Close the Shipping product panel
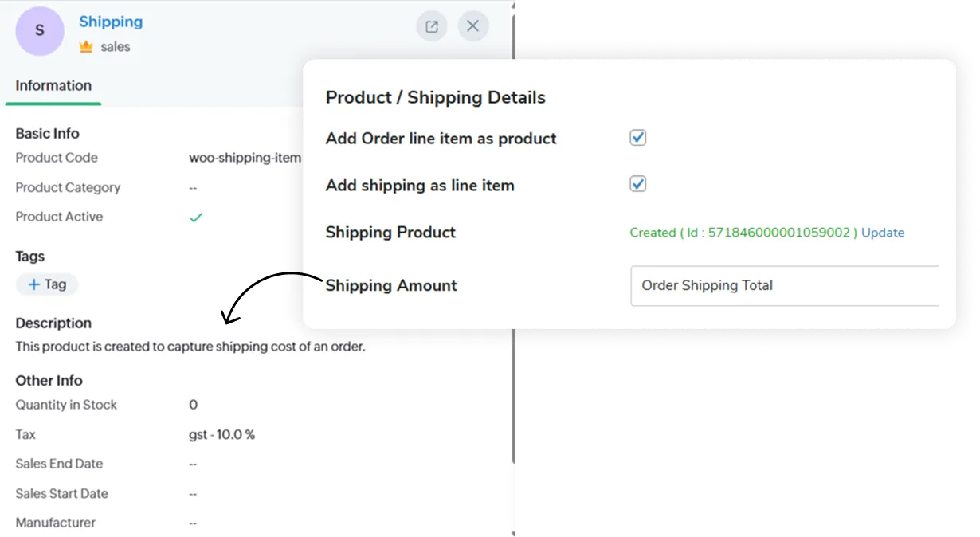The height and width of the screenshot is (537, 980). (x=472, y=26)
